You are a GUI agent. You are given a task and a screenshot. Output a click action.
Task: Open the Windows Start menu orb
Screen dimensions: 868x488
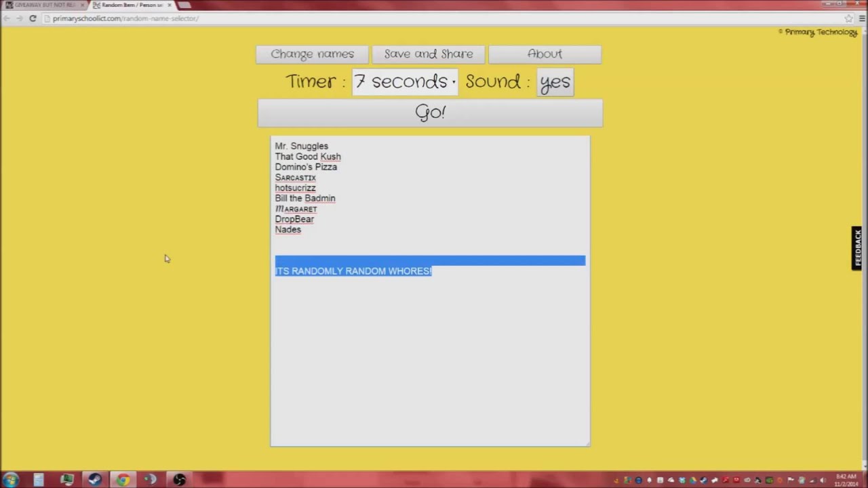[11, 480]
